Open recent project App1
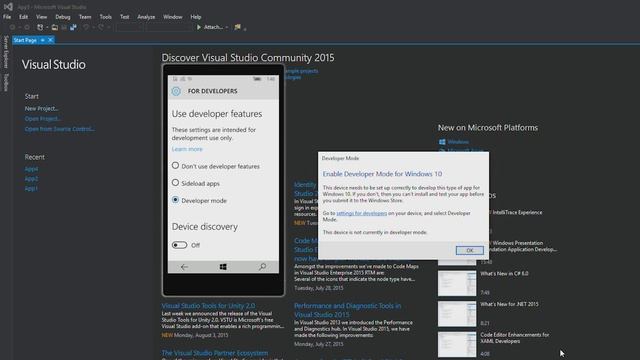640x360 pixels. [31, 188]
